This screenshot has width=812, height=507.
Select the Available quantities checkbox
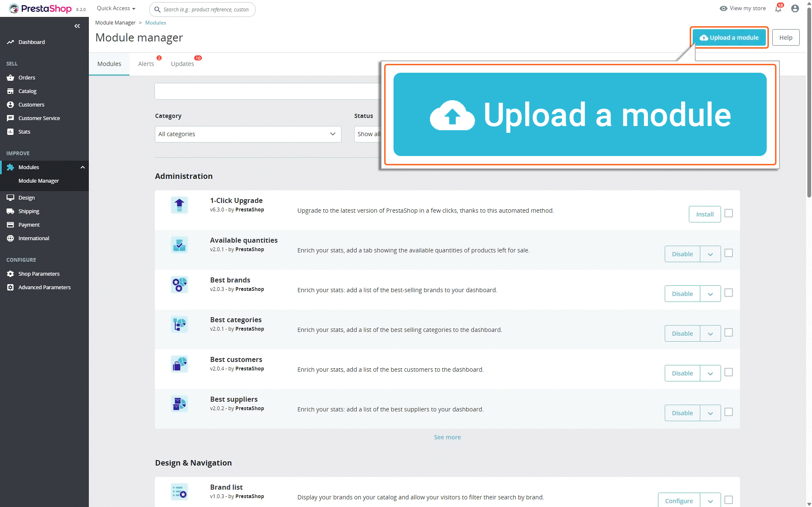click(x=729, y=253)
